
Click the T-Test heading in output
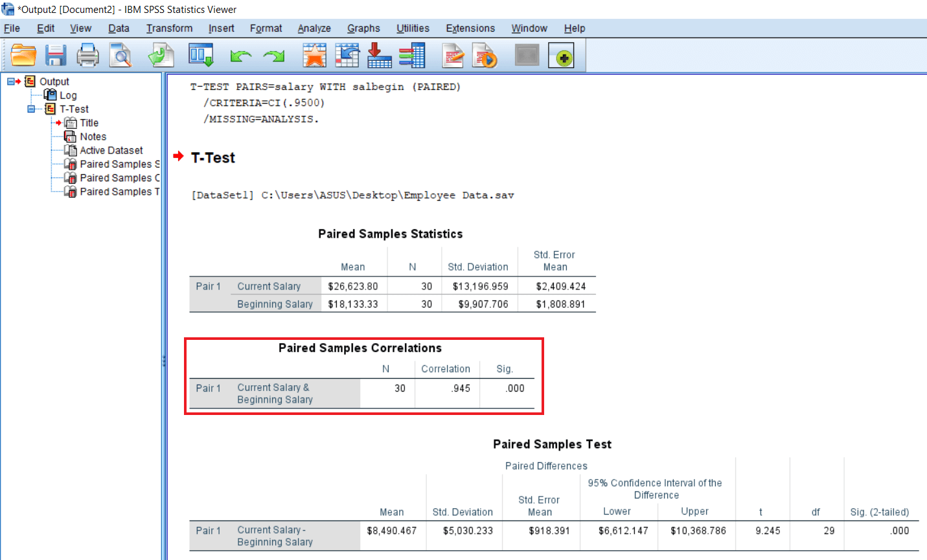pyautogui.click(x=212, y=157)
